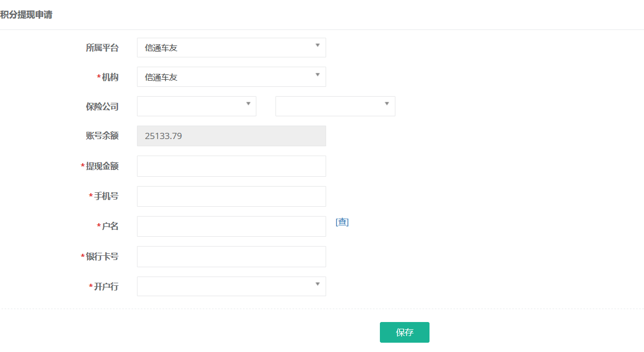Click the 积分提现申请 page heading

tap(26, 14)
